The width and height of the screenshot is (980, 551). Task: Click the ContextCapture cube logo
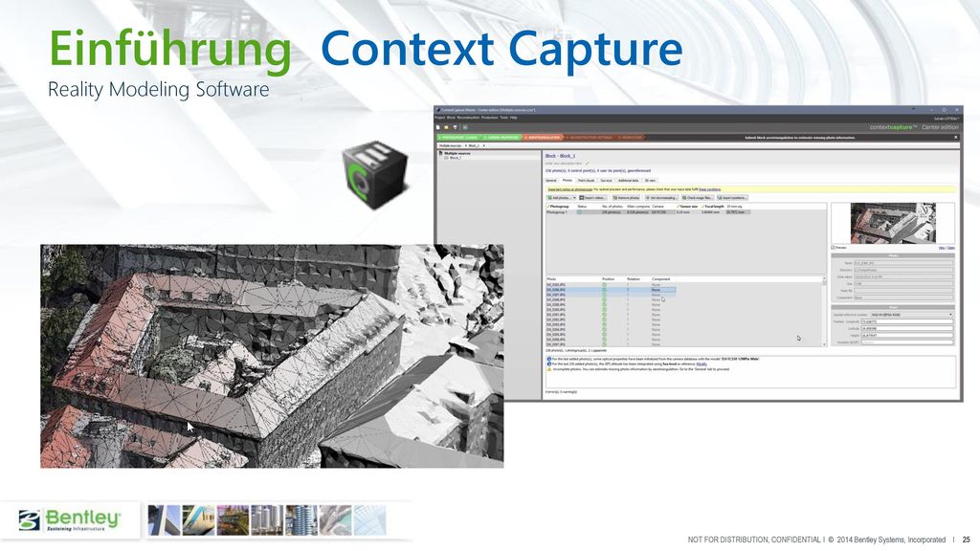[375, 174]
